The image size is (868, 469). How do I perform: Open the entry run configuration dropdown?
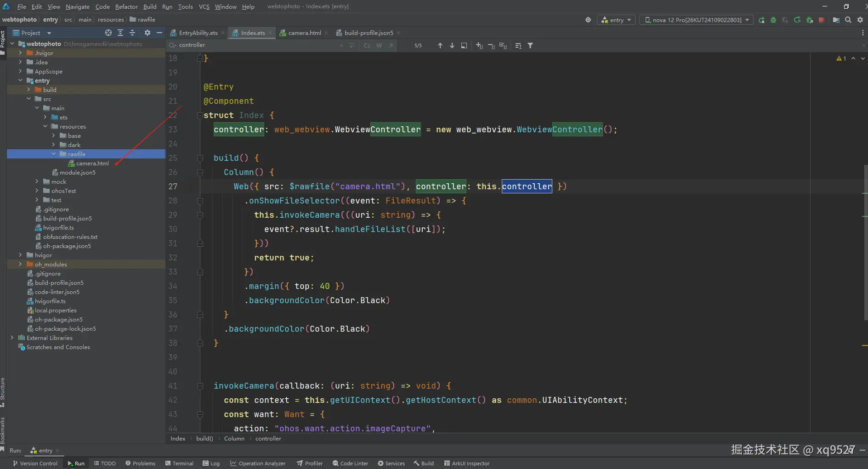[616, 20]
